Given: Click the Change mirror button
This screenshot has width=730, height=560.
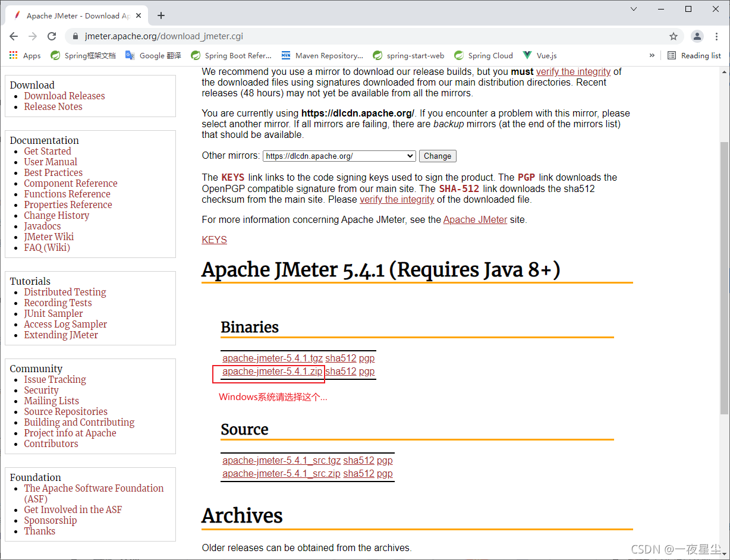Looking at the screenshot, I should tap(438, 156).
